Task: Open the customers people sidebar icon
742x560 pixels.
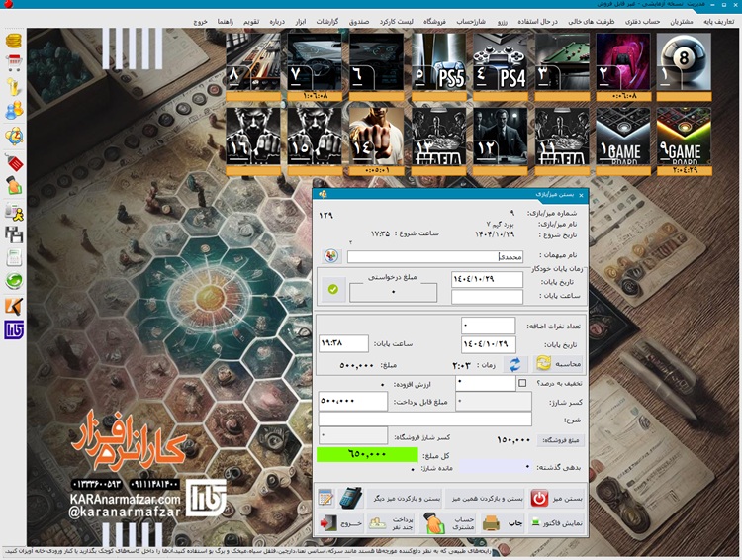Action: coord(14,110)
